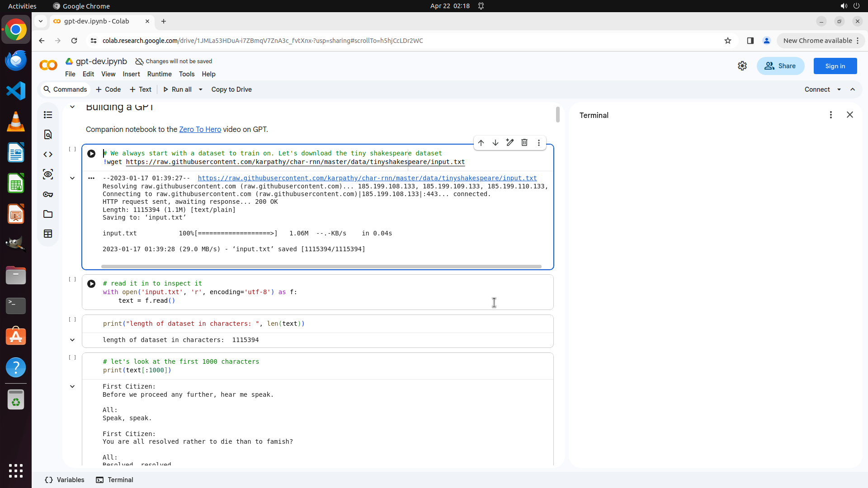Open Colab settings gear icon
Image resolution: width=868 pixels, height=488 pixels.
click(x=742, y=66)
